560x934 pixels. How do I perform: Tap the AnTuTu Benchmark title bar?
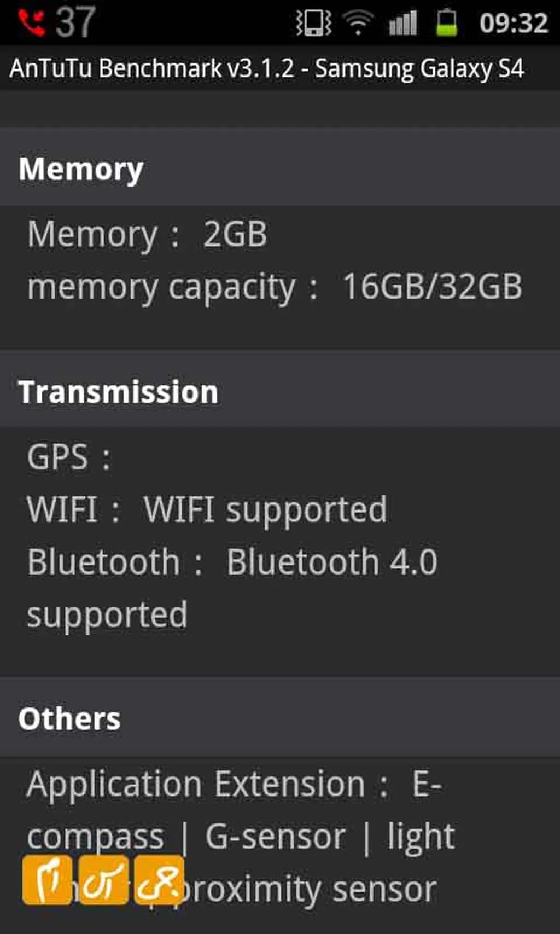click(267, 69)
